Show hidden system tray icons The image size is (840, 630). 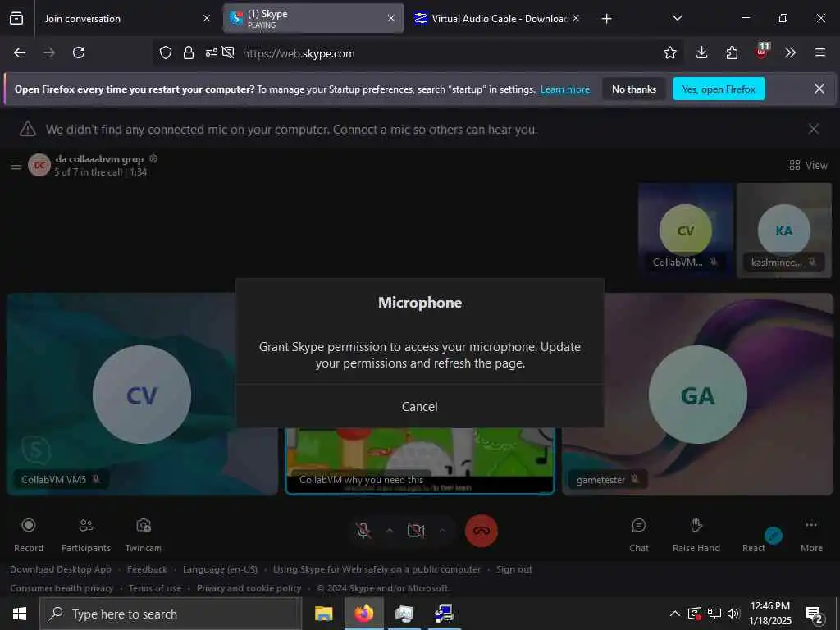tap(675, 614)
